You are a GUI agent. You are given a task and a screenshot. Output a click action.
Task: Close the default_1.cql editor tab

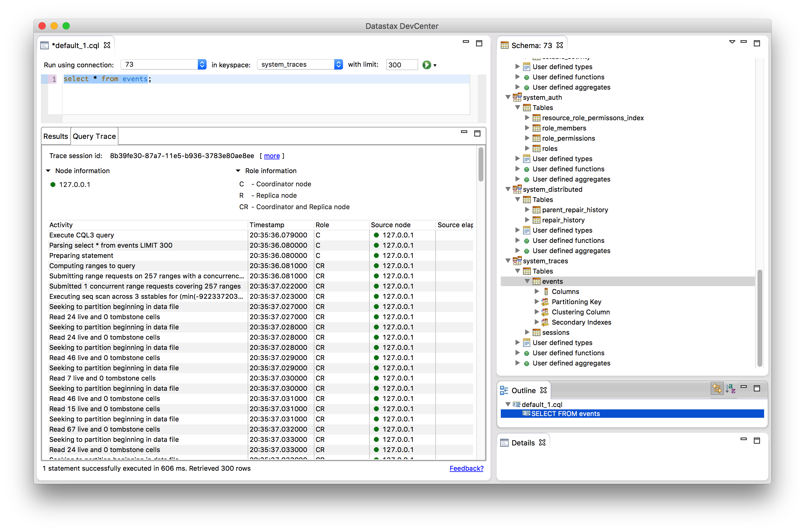[x=107, y=45]
